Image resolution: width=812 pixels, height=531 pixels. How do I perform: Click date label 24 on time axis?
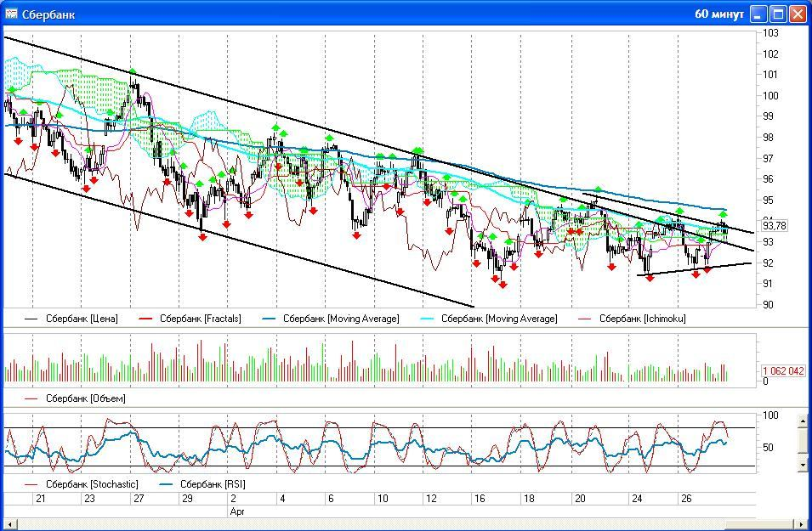click(637, 499)
